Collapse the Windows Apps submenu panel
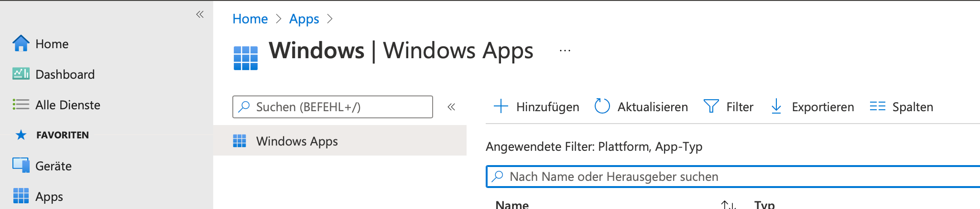This screenshot has width=980, height=209. click(x=451, y=107)
